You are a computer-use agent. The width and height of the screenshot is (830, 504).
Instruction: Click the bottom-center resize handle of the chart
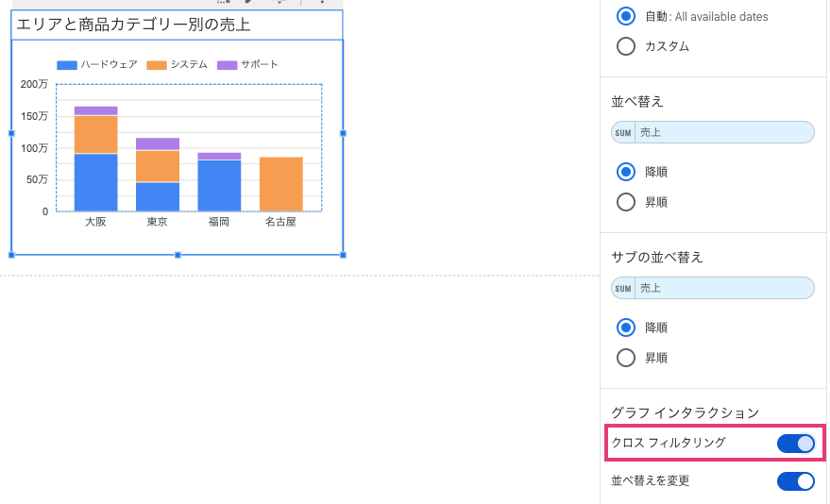coord(178,255)
